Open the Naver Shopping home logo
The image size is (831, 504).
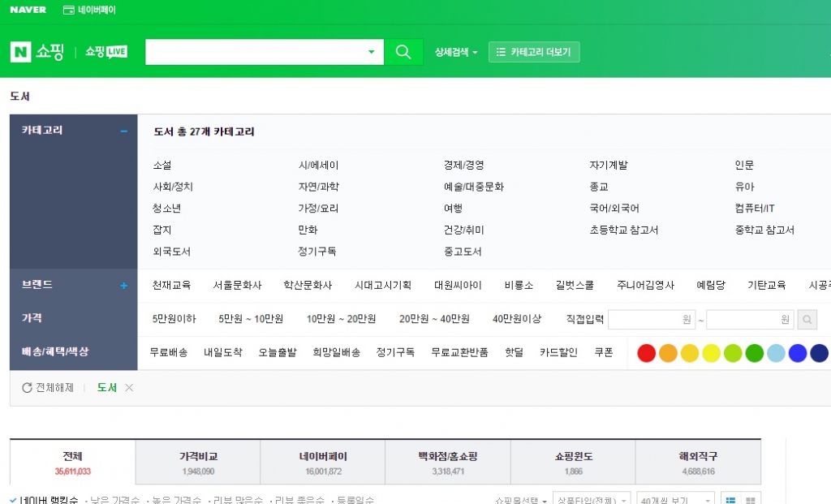coord(37,52)
